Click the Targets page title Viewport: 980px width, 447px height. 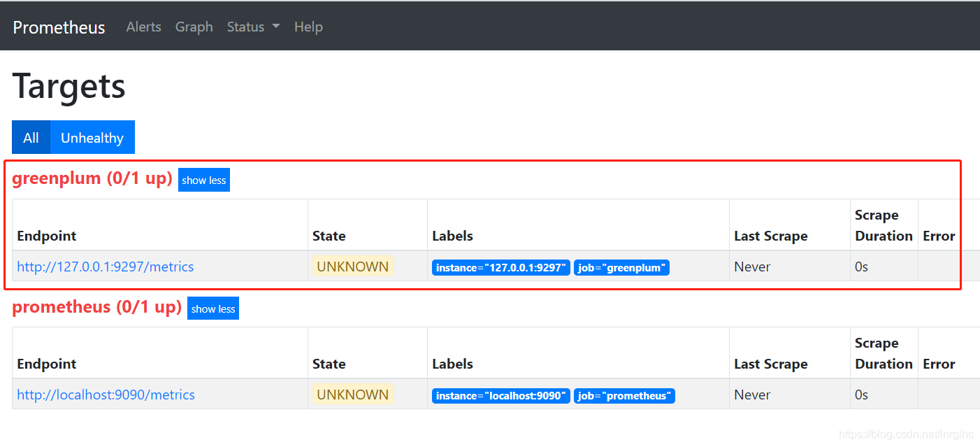coord(69,87)
